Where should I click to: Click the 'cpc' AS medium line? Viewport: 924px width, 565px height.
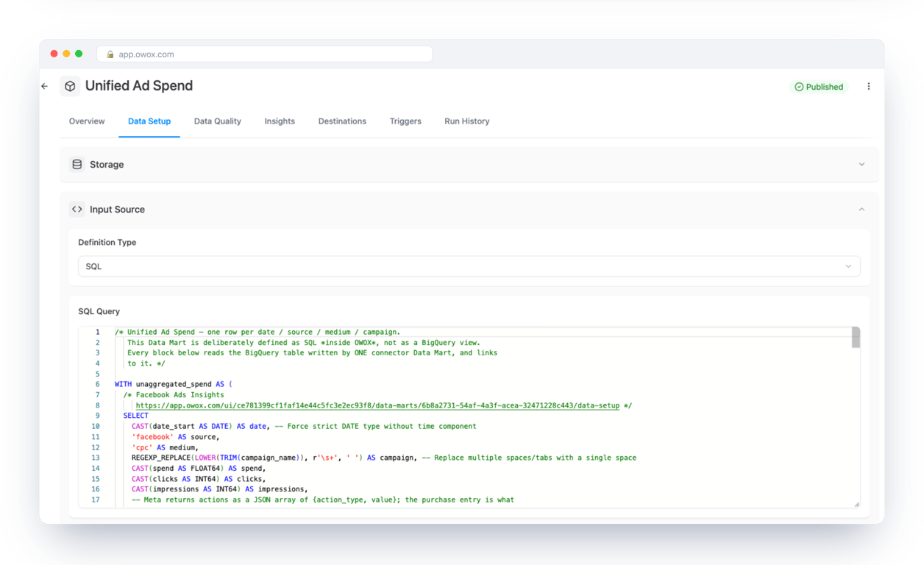pyautogui.click(x=166, y=447)
